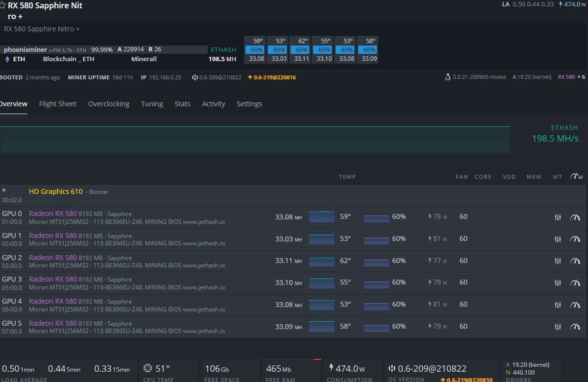This screenshot has height=382, width=588.
Task: Click the accepted shares count A 228914
Action: (130, 49)
